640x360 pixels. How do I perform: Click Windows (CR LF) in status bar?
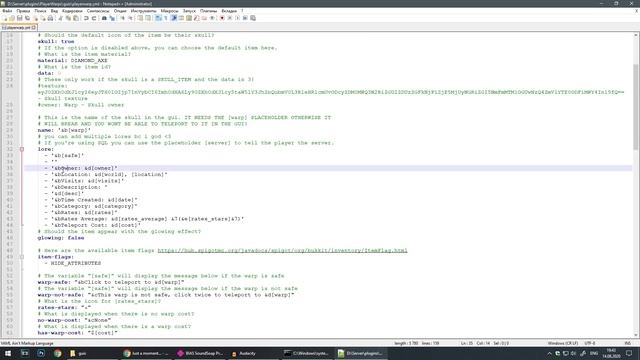[x=562, y=343]
